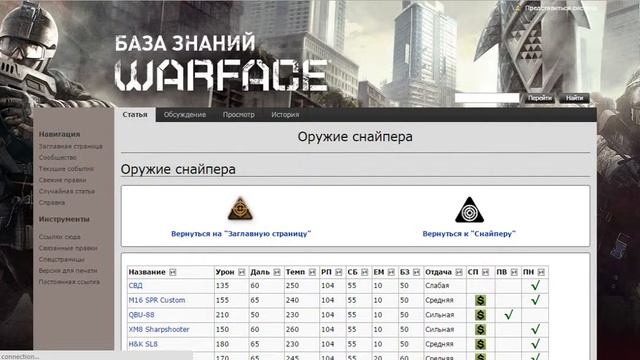Screen dimensions: 640x360
Task: Click dollar icon in H&K SL8 row
Action: tap(480, 344)
